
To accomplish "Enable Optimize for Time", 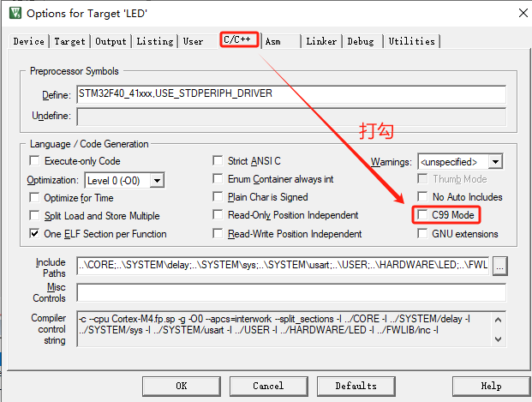I will pyautogui.click(x=34, y=197).
